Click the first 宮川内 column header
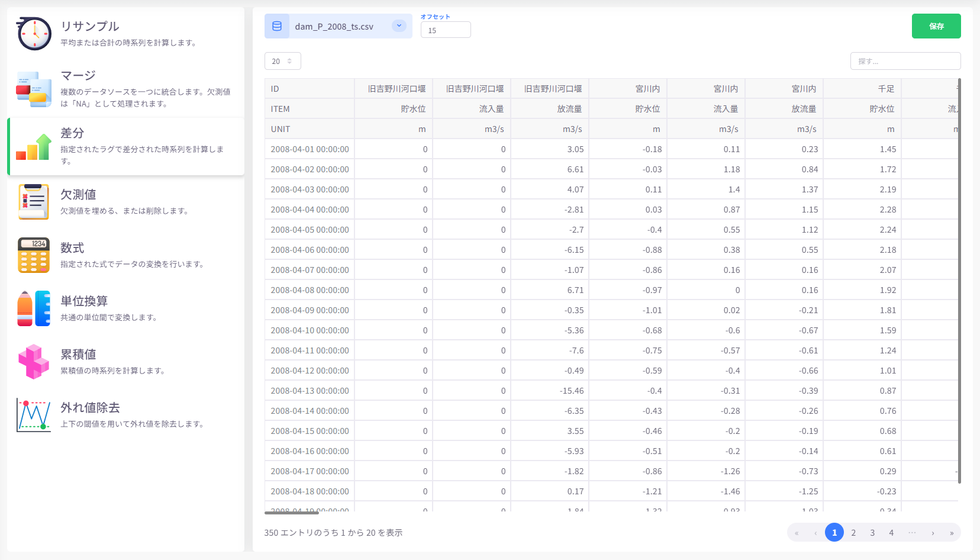980x560 pixels. point(628,89)
